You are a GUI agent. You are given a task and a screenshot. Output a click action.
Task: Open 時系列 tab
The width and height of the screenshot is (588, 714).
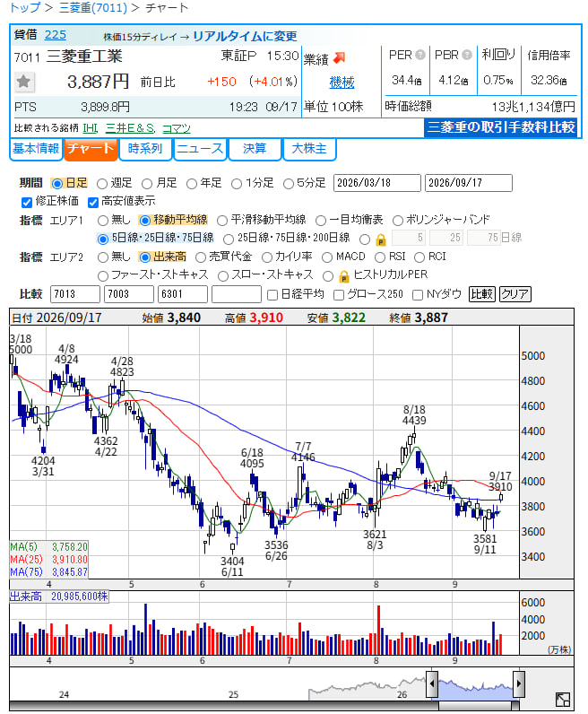coord(145,149)
